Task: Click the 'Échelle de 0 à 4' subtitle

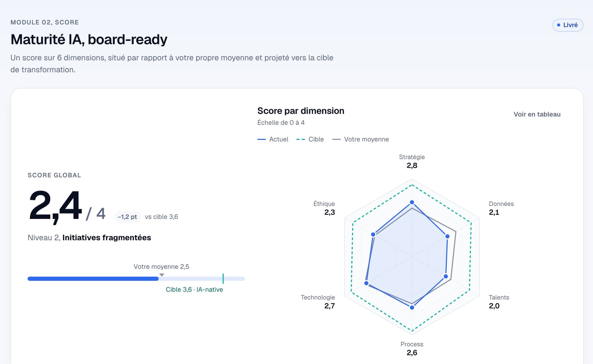Action: pyautogui.click(x=281, y=123)
